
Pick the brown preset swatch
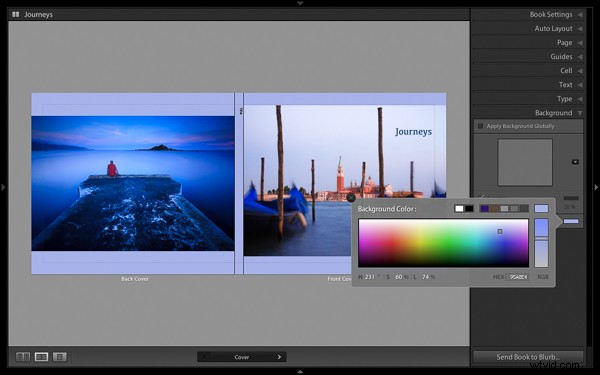click(494, 209)
